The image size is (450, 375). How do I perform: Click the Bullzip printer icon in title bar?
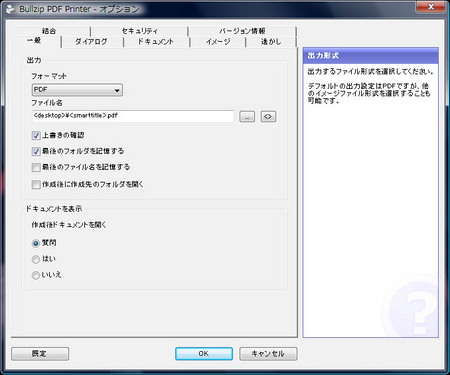[10, 9]
